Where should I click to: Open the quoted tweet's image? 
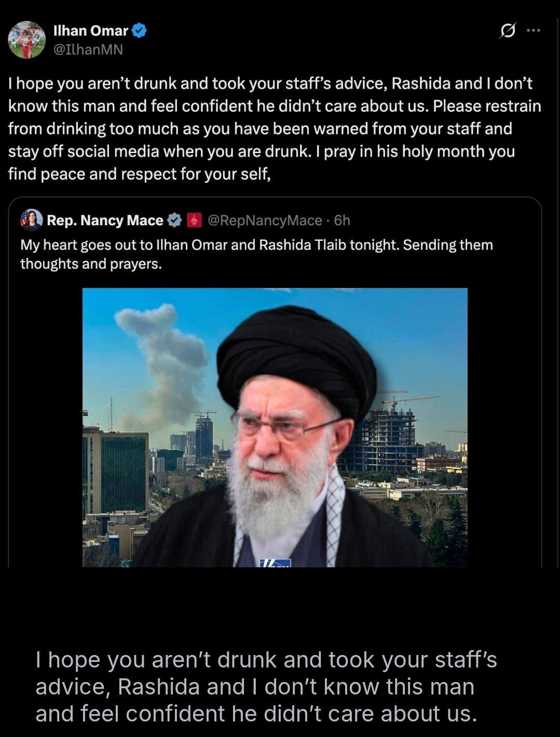point(275,427)
